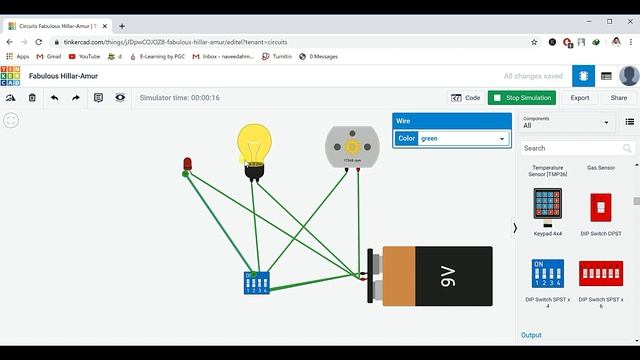Click the simulator time display

(180, 98)
